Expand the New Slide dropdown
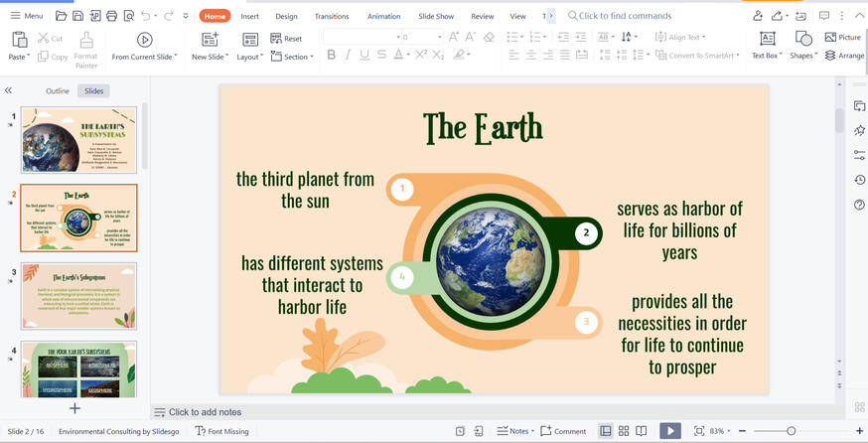The image size is (868, 443). tap(213, 57)
